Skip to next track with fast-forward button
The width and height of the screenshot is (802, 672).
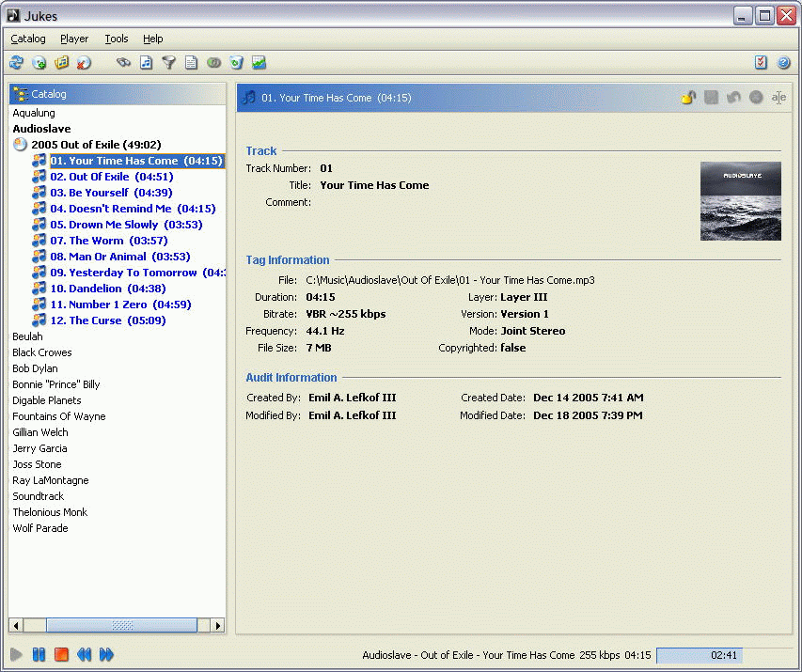[106, 654]
